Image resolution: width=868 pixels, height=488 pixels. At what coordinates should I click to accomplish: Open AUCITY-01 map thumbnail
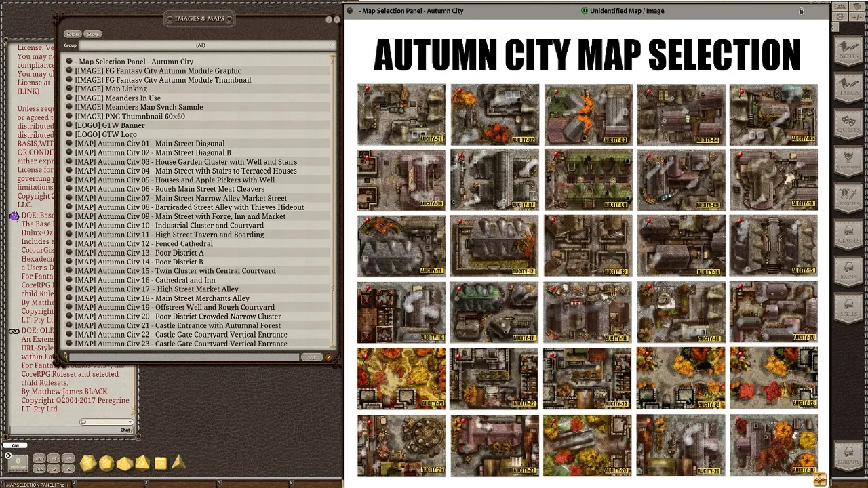tap(401, 114)
